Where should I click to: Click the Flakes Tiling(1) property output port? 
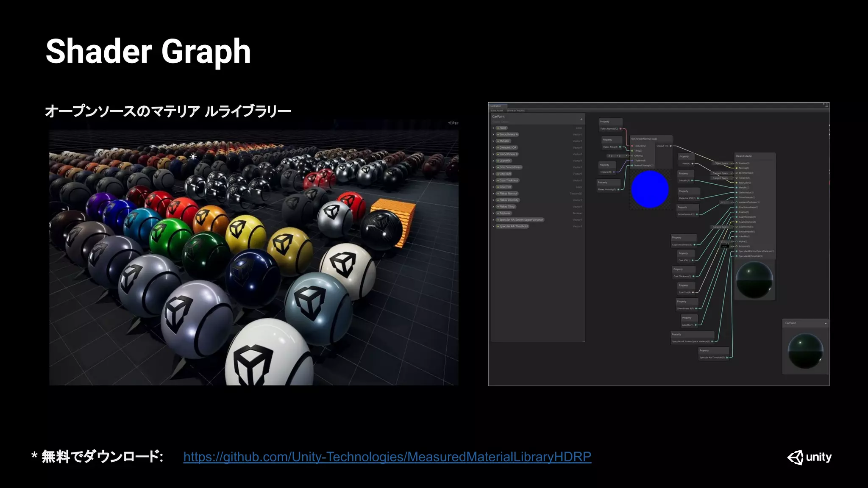pos(620,147)
